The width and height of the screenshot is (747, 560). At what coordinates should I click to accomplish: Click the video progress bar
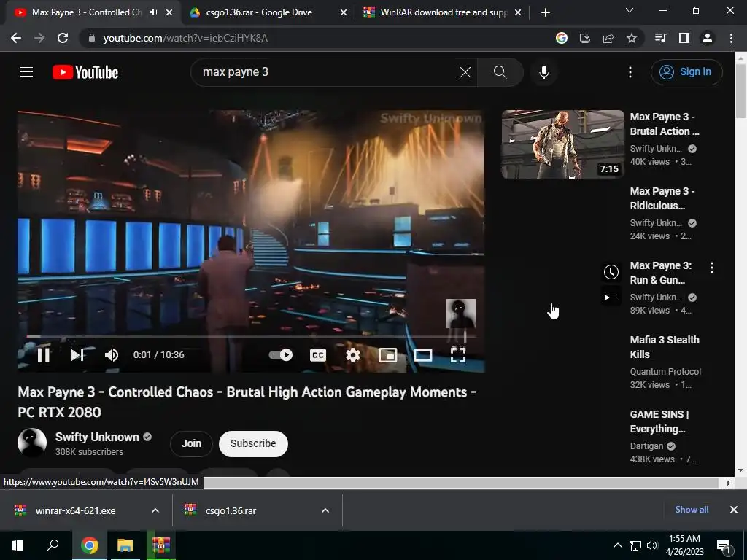click(251, 336)
